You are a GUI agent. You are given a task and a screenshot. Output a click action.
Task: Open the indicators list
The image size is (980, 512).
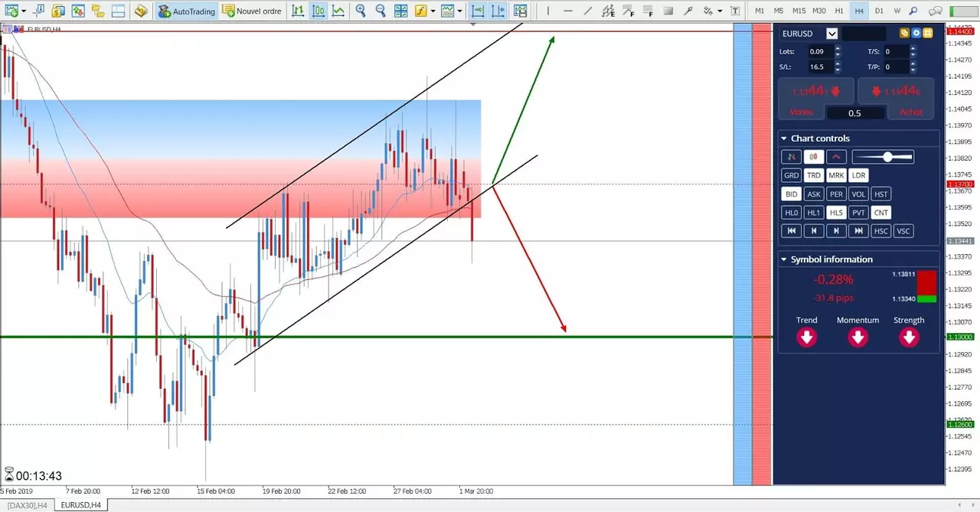[421, 11]
